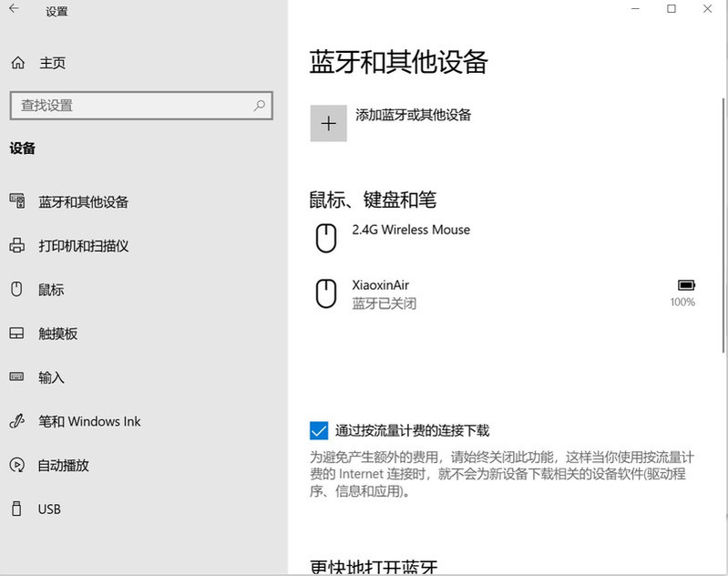728x576 pixels.
Task: Click the 2.4G Wireless Mouse device icon
Action: (325, 239)
